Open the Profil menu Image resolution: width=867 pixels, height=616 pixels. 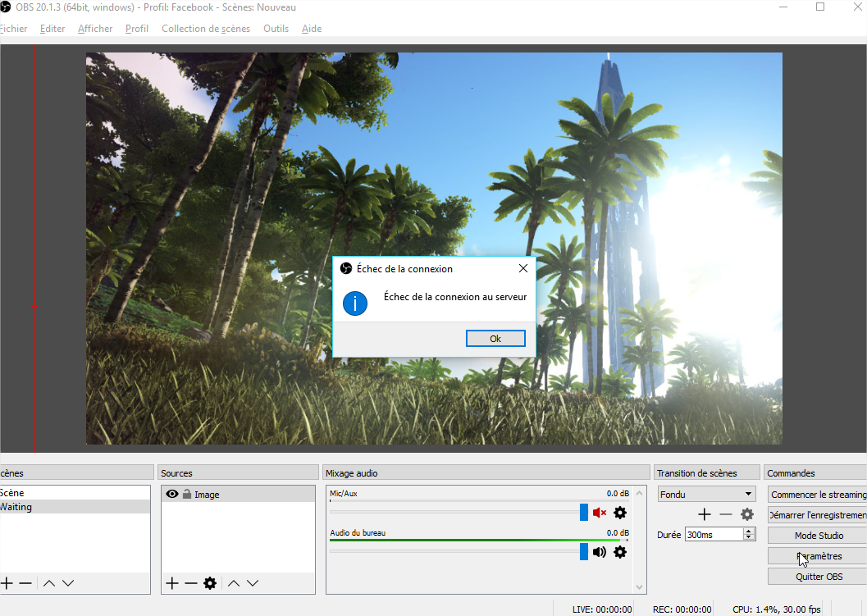[137, 28]
